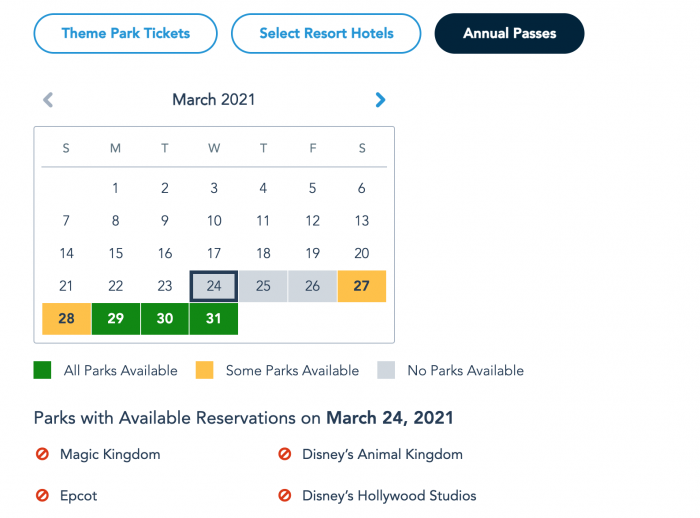Go to previous month with left chevron
Image resolution: width=700 pixels, height=518 pixels.
coord(48,100)
